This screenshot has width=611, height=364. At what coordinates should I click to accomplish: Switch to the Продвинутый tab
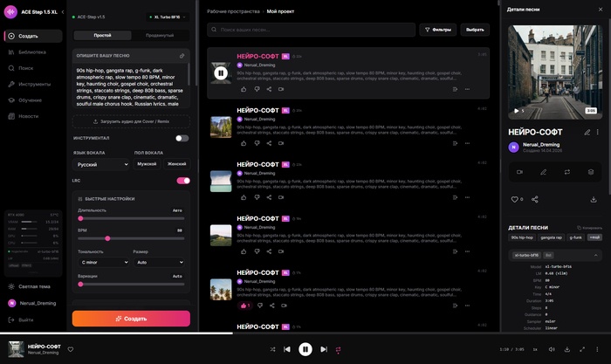pyautogui.click(x=160, y=36)
